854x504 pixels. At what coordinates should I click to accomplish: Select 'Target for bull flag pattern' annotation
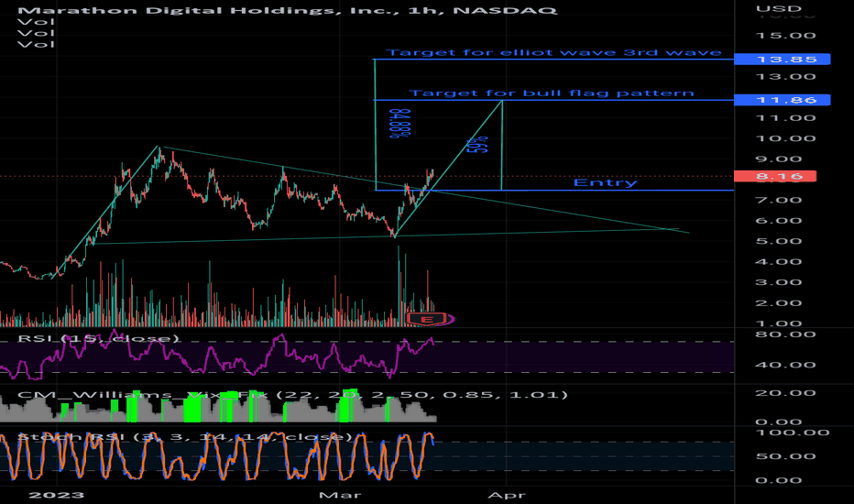click(552, 93)
